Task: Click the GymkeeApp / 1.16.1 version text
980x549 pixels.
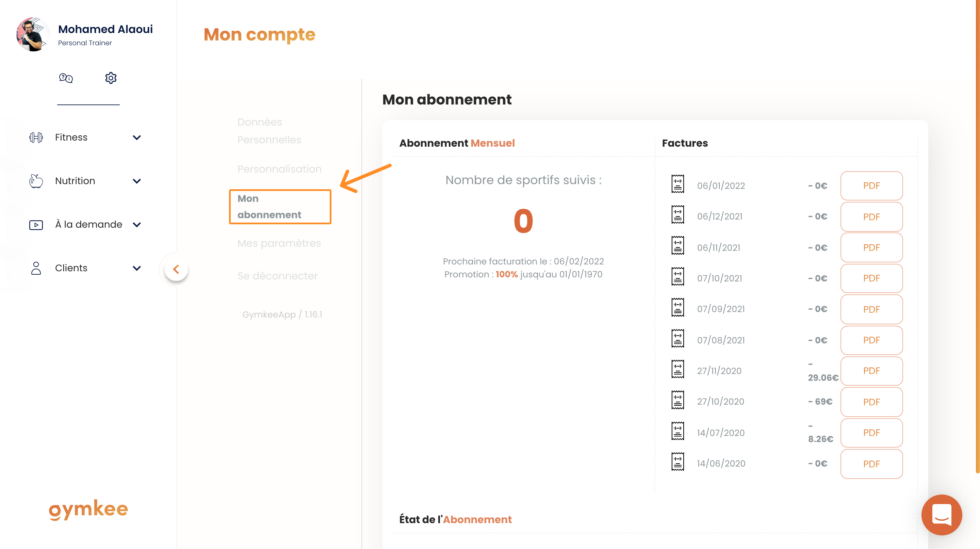Action: point(282,314)
